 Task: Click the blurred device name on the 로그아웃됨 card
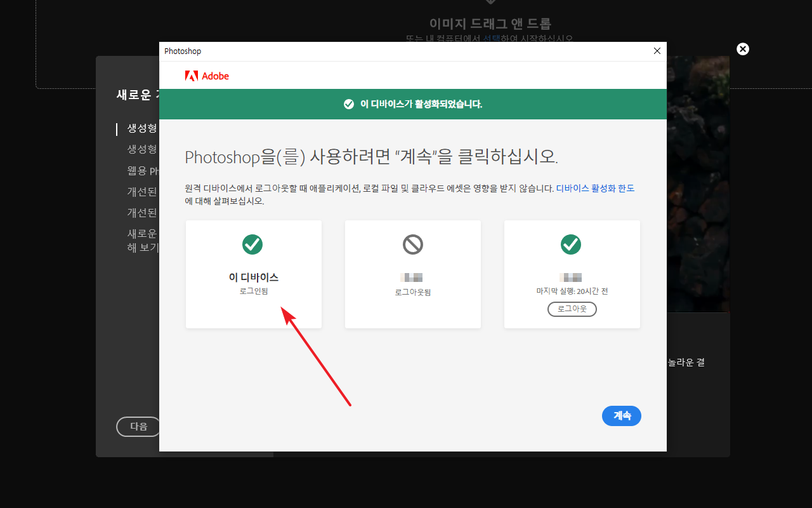tap(412, 277)
